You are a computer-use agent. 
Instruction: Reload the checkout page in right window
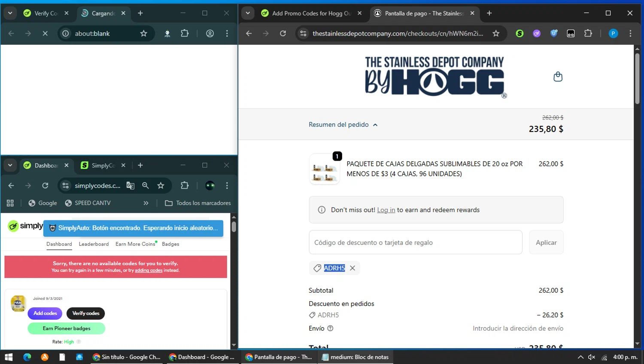point(283,34)
